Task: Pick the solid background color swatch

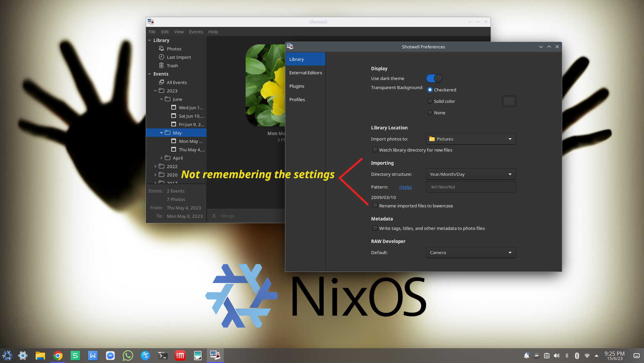Action: 509,101
